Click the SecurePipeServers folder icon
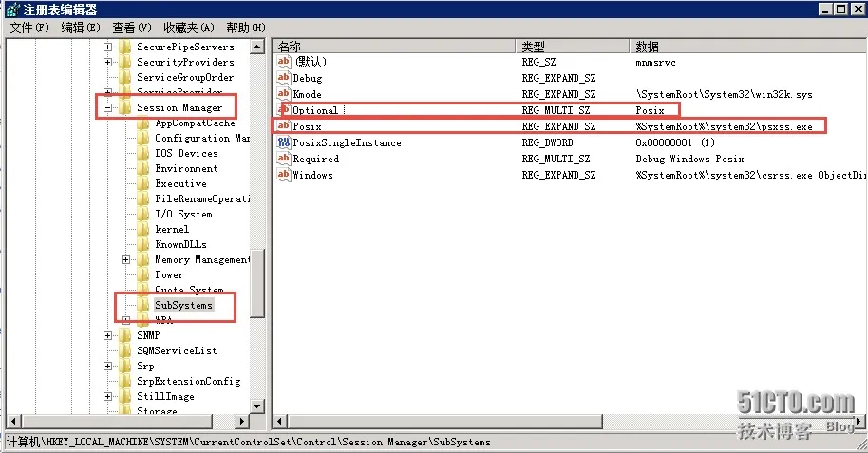Viewport: 868px width, 453px height. (125, 47)
